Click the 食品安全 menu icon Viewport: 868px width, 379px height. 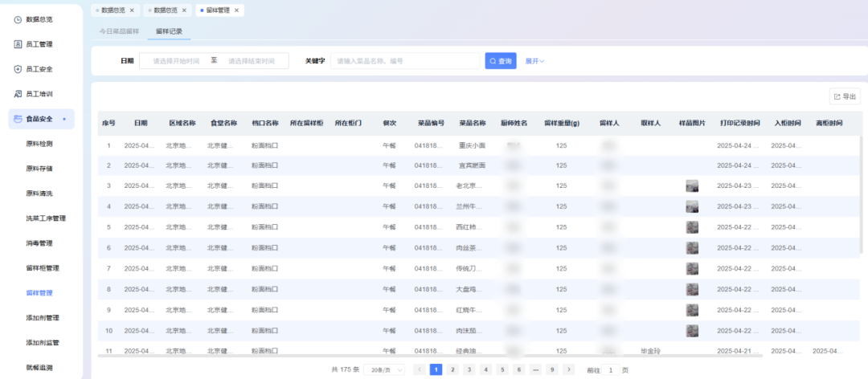(x=18, y=119)
